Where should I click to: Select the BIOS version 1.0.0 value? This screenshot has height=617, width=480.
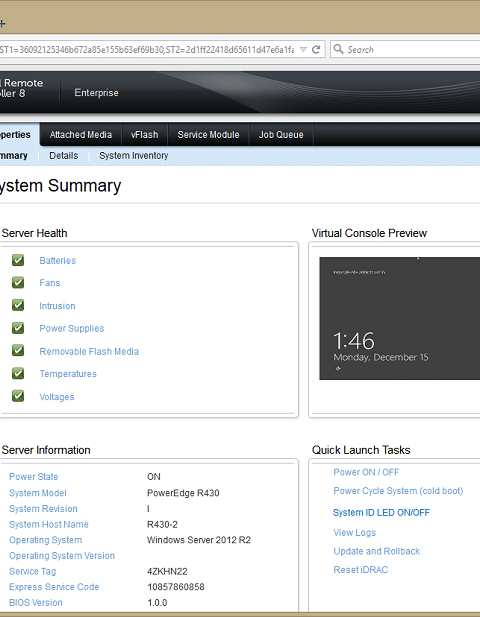click(157, 603)
